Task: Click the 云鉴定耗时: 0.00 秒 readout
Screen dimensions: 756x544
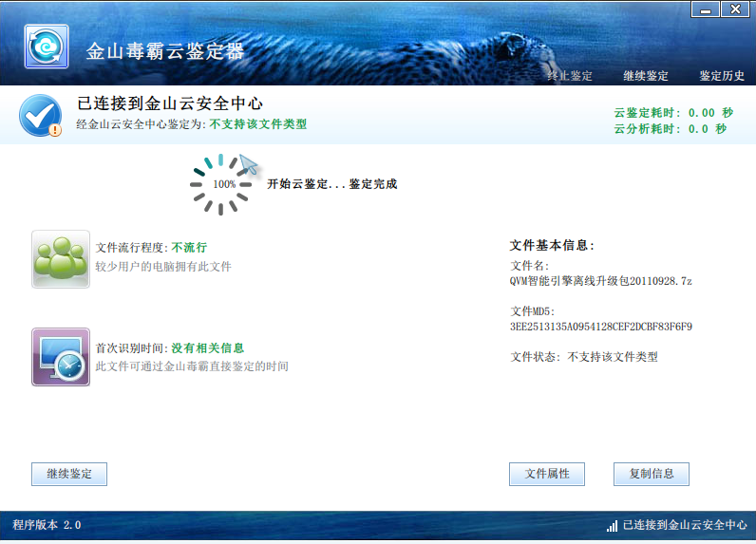Action: pos(673,113)
